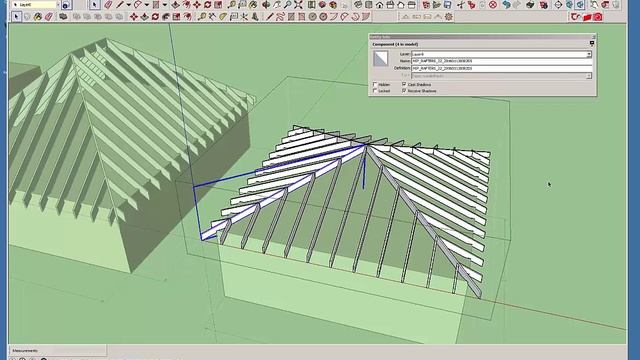The image size is (640, 360).
Task: Click the Print icon
Action: [x=530, y=5]
